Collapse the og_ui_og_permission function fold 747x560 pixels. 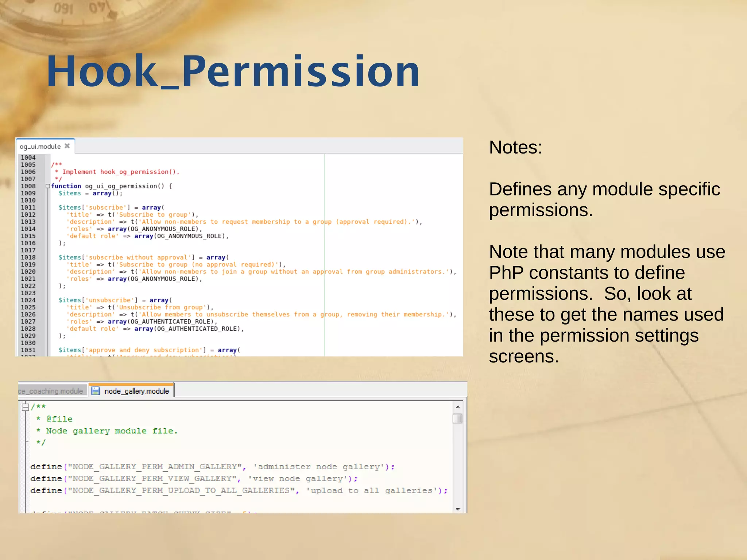click(48, 186)
